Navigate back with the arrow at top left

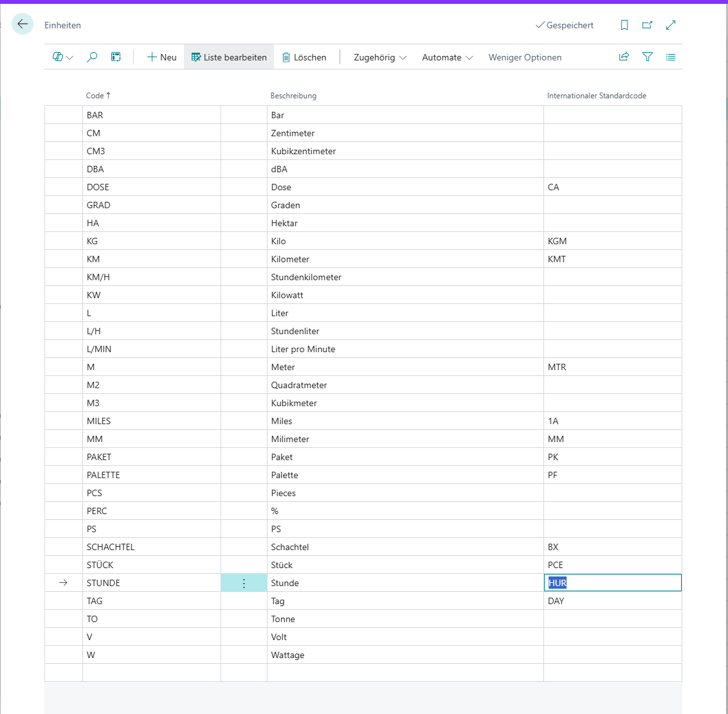point(22,24)
